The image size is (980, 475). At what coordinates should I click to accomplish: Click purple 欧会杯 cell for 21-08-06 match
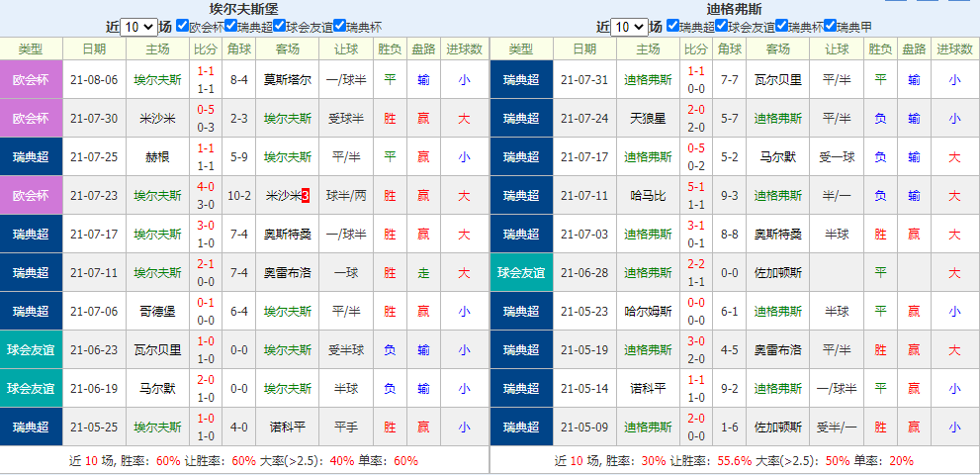31,80
